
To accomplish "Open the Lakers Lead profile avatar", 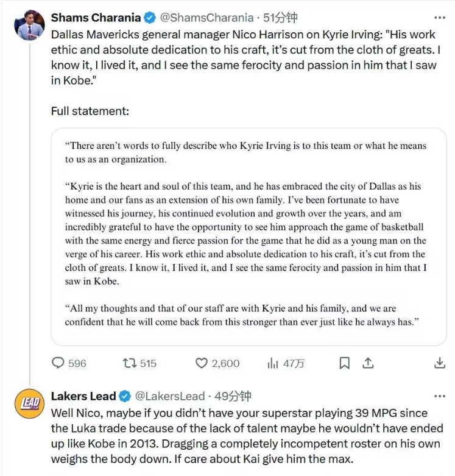I will (29, 405).
